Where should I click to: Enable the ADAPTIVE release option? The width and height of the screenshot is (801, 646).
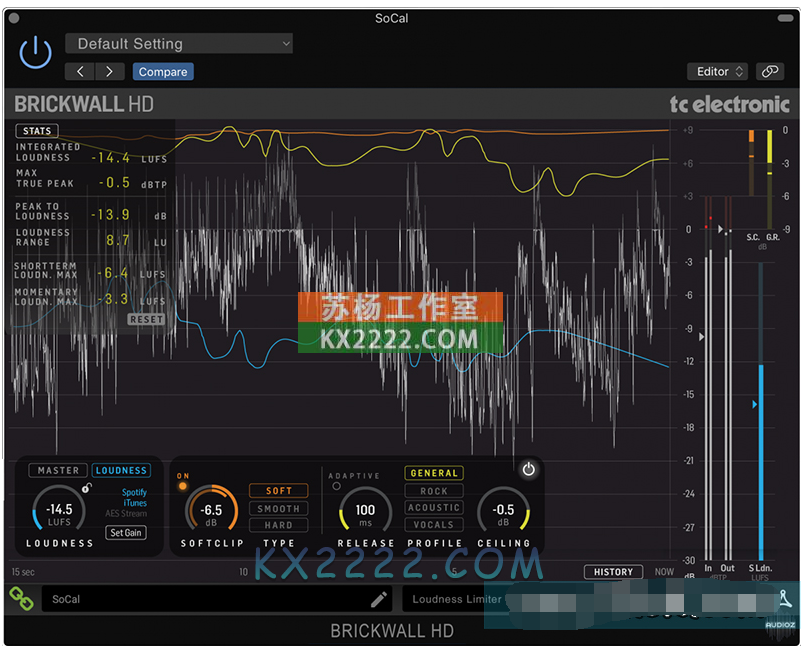coord(336,486)
